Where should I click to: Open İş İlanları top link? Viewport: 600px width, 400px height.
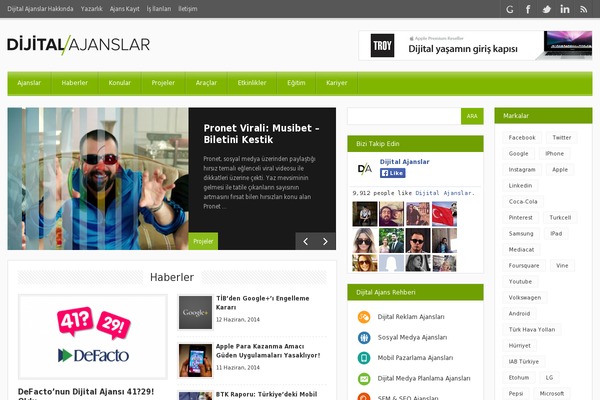pos(159,9)
